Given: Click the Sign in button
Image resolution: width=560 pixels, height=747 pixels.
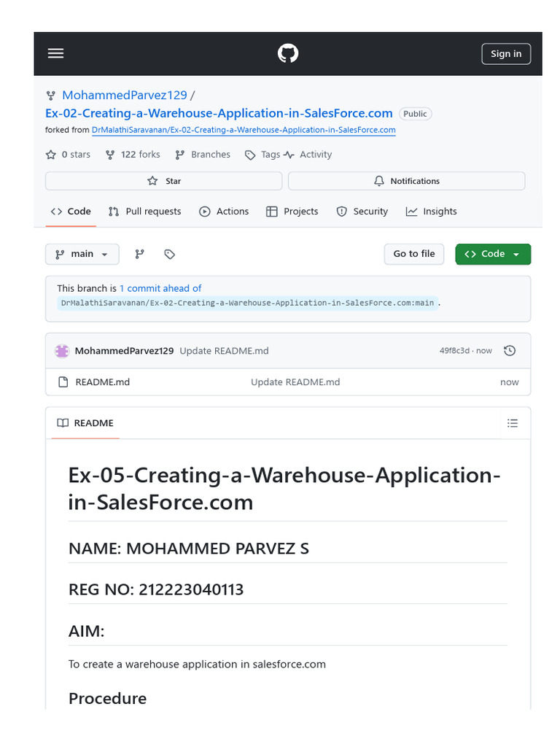Looking at the screenshot, I should click(506, 54).
